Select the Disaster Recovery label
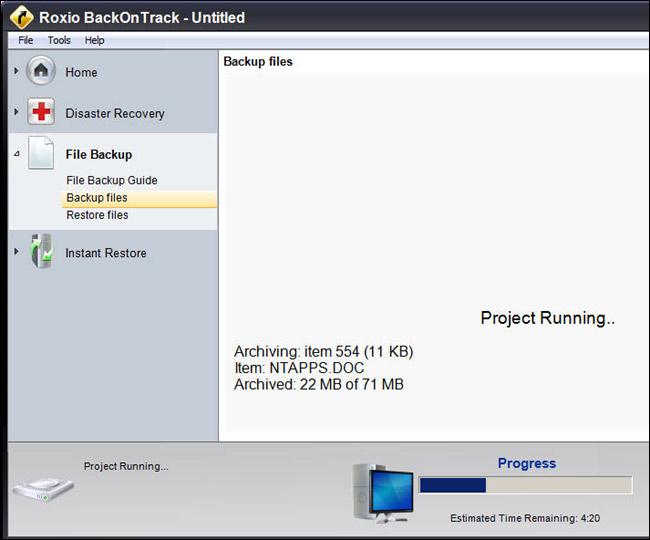650x540 pixels. coord(115,113)
